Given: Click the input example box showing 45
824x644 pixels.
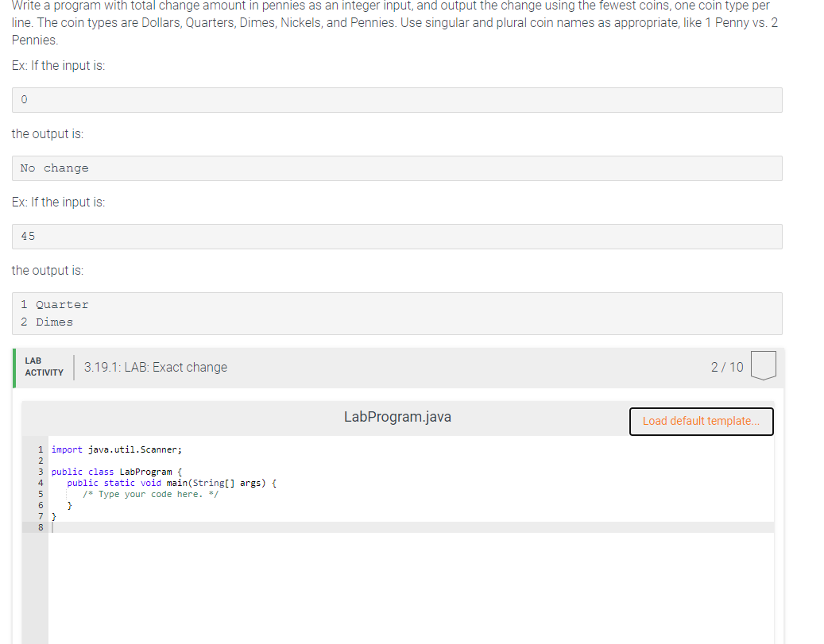Looking at the screenshot, I should [x=397, y=236].
